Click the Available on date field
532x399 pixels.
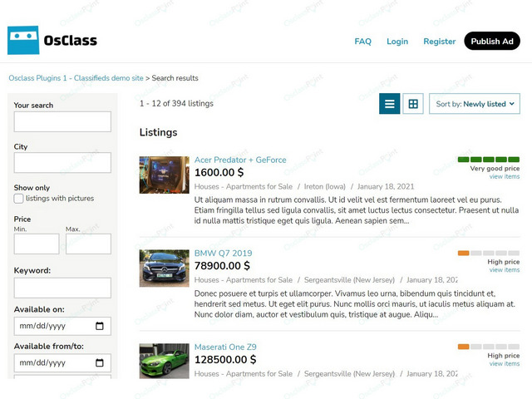[62, 326]
